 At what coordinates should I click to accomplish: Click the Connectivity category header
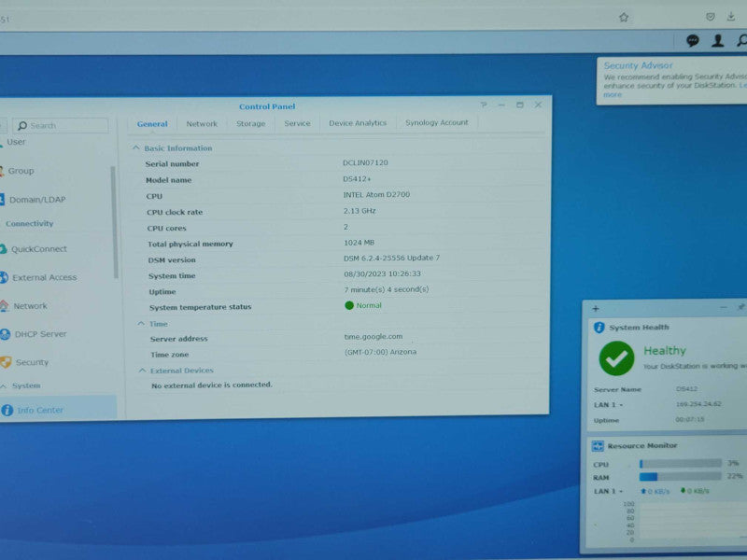[x=30, y=224]
